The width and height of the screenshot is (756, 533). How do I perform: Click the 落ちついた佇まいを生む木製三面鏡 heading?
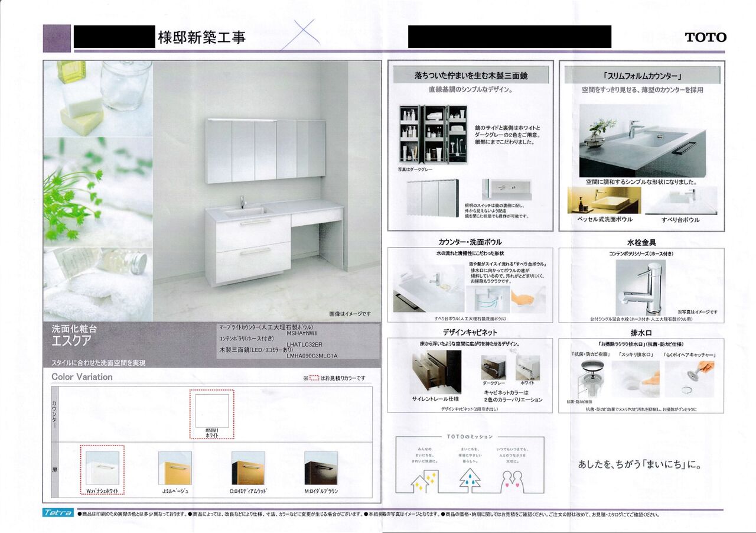point(471,75)
